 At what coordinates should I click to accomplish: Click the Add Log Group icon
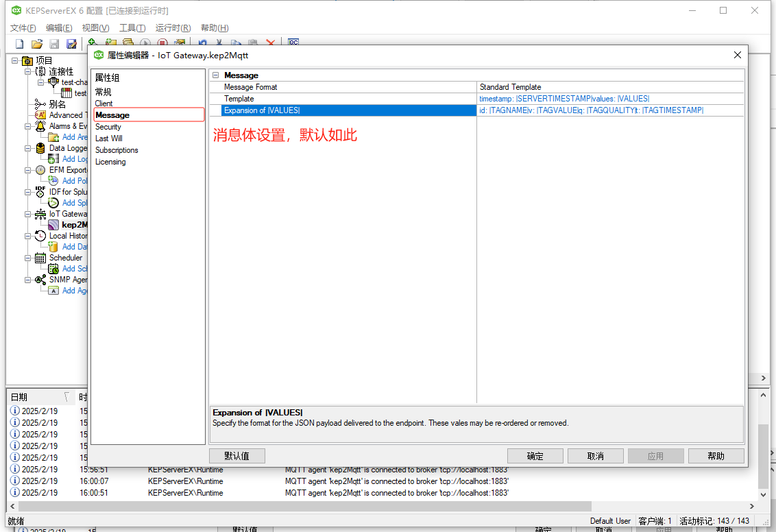(53, 159)
